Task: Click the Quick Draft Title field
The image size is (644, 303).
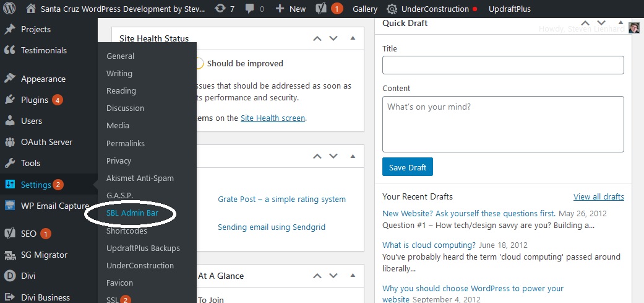Action: pos(503,65)
